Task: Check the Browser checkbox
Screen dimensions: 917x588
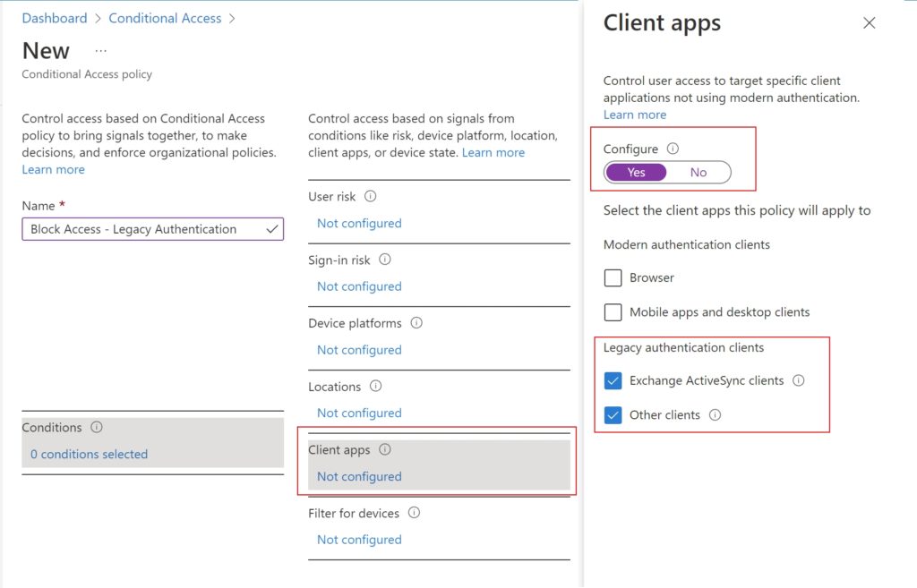Action: (613, 277)
